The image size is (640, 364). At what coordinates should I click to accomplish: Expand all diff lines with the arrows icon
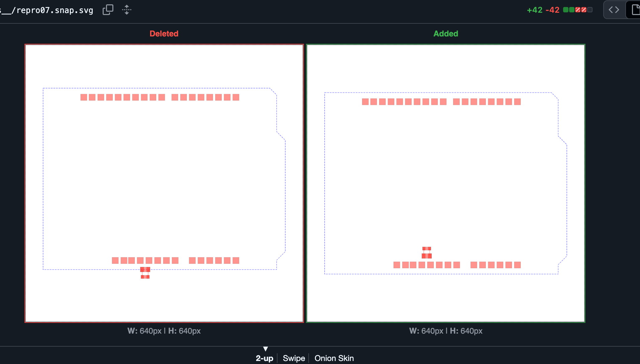(127, 10)
